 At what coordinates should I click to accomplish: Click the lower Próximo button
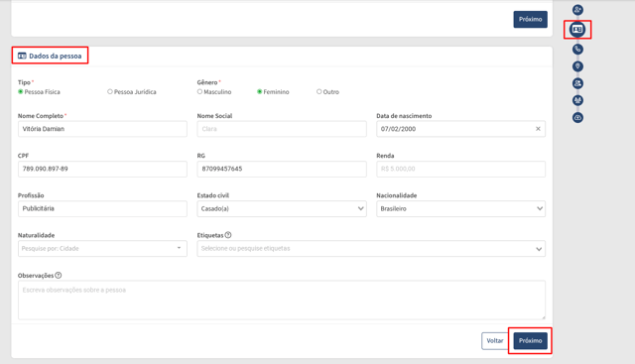coord(531,340)
